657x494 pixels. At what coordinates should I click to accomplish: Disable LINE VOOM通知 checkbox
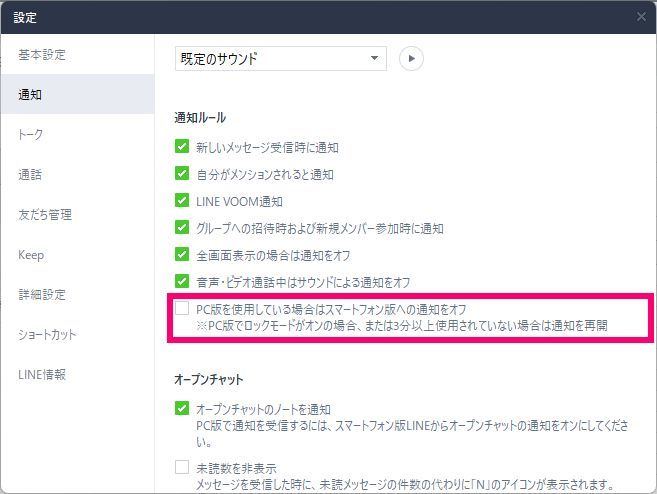point(182,200)
